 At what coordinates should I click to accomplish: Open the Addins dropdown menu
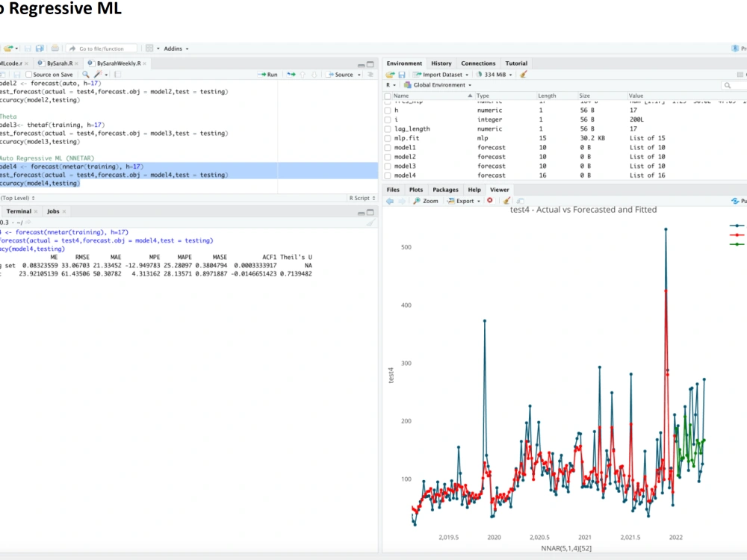click(175, 49)
